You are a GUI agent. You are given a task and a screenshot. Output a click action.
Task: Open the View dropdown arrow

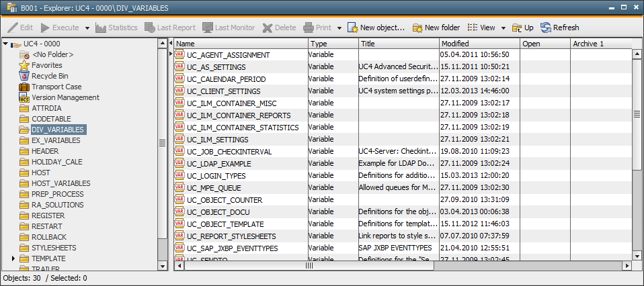coord(504,28)
